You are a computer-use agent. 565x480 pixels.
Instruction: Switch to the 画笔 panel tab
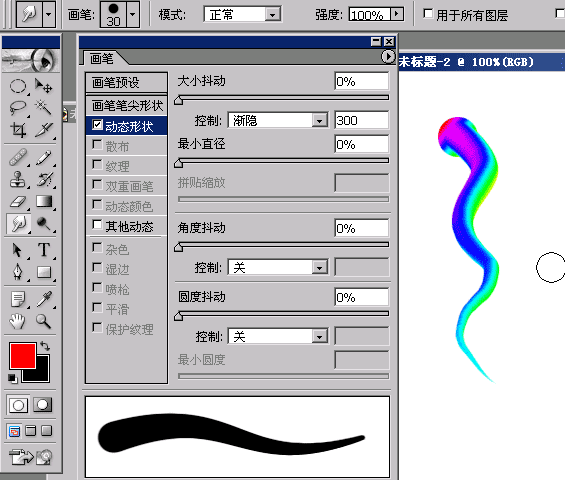pos(101,58)
